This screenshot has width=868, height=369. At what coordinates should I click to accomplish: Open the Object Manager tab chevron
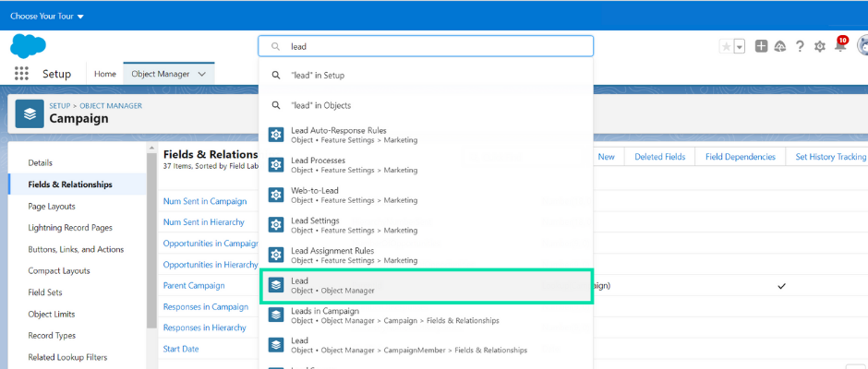click(202, 74)
